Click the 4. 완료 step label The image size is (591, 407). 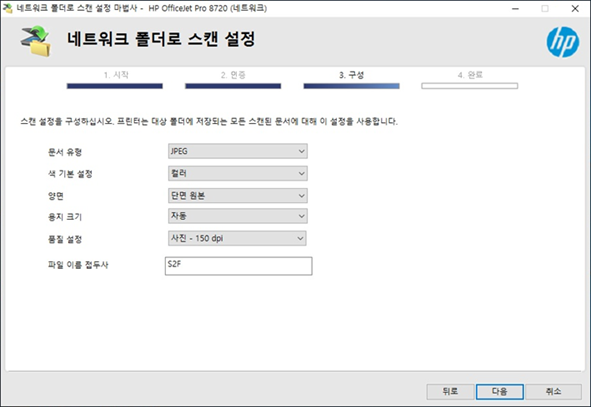coord(470,75)
